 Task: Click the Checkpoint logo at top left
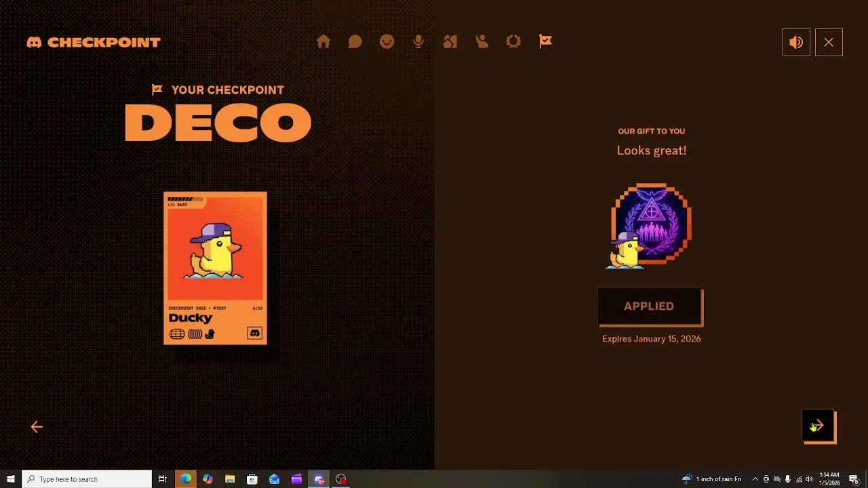click(94, 42)
